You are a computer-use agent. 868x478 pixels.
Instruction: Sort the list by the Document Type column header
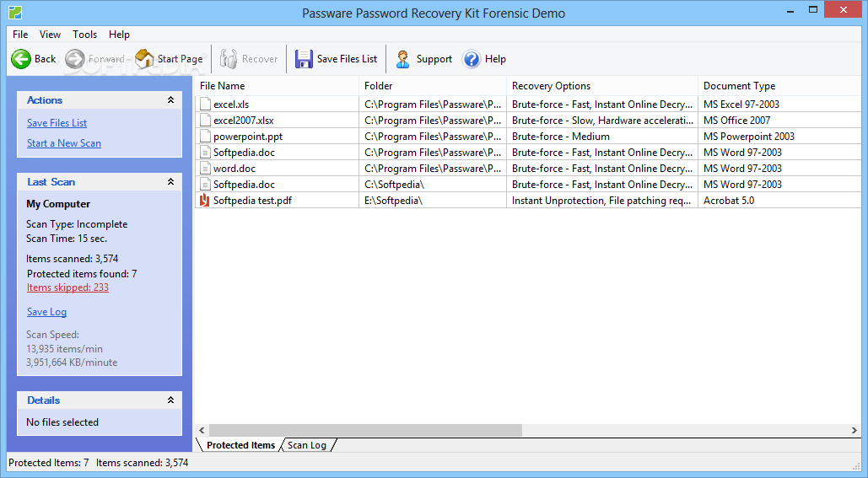point(780,86)
